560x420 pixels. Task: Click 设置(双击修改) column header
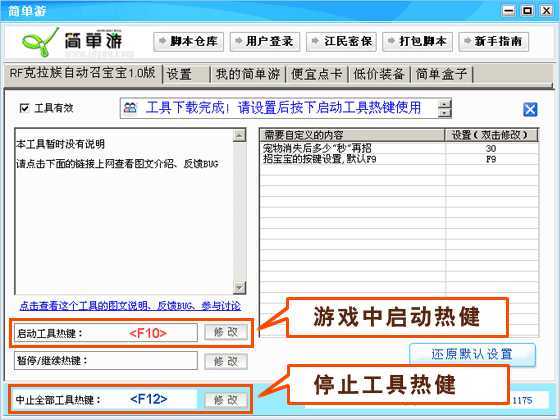point(491,135)
